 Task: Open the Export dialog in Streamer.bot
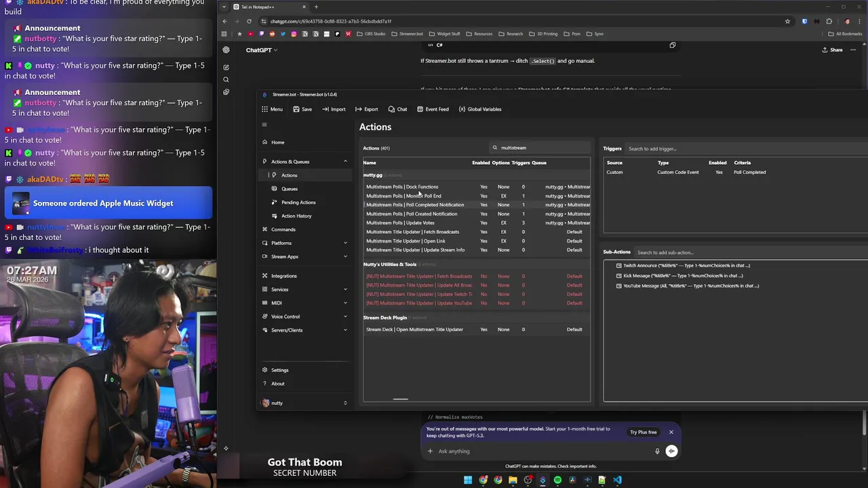click(x=367, y=109)
